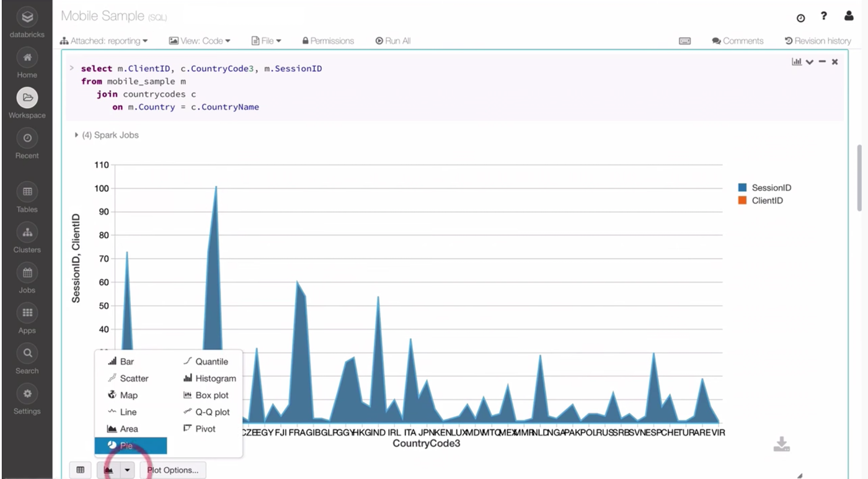Open the Search sidebar icon
This screenshot has height=479, width=868.
(x=27, y=354)
